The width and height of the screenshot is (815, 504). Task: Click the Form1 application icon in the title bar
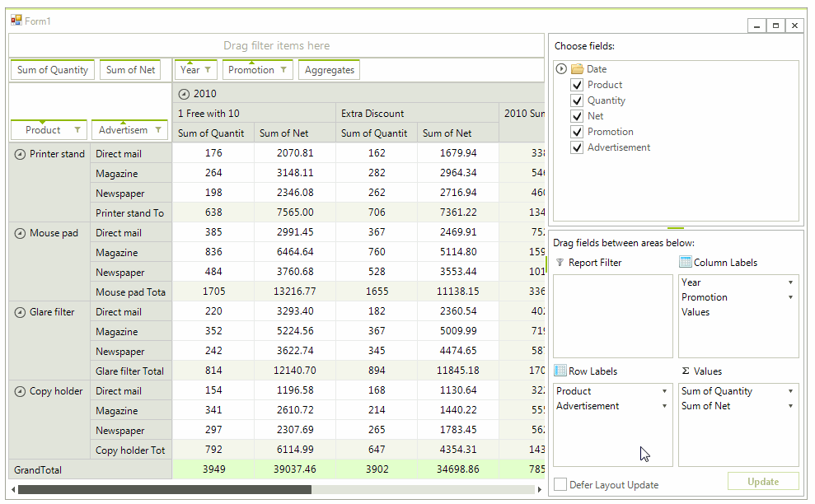(17, 21)
